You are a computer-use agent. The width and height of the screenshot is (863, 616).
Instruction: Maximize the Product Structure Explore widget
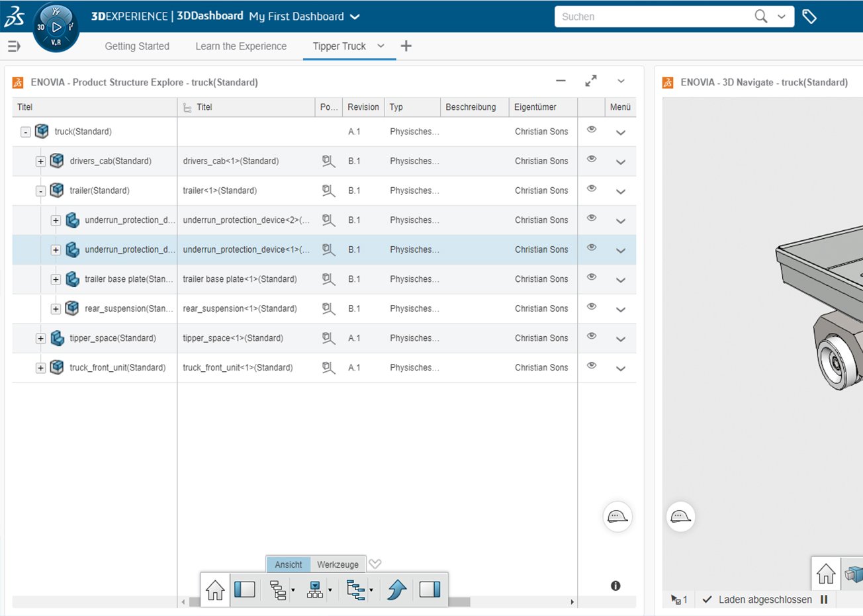pos(591,81)
